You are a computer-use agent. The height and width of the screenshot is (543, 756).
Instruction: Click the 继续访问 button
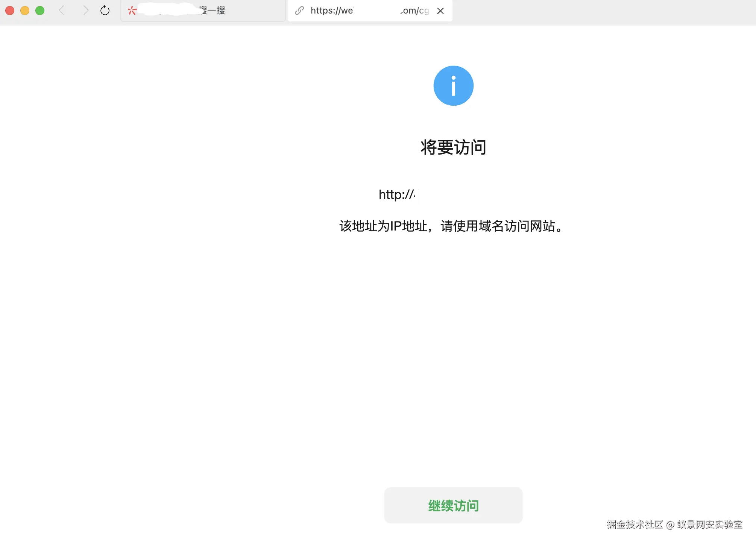coord(453,505)
